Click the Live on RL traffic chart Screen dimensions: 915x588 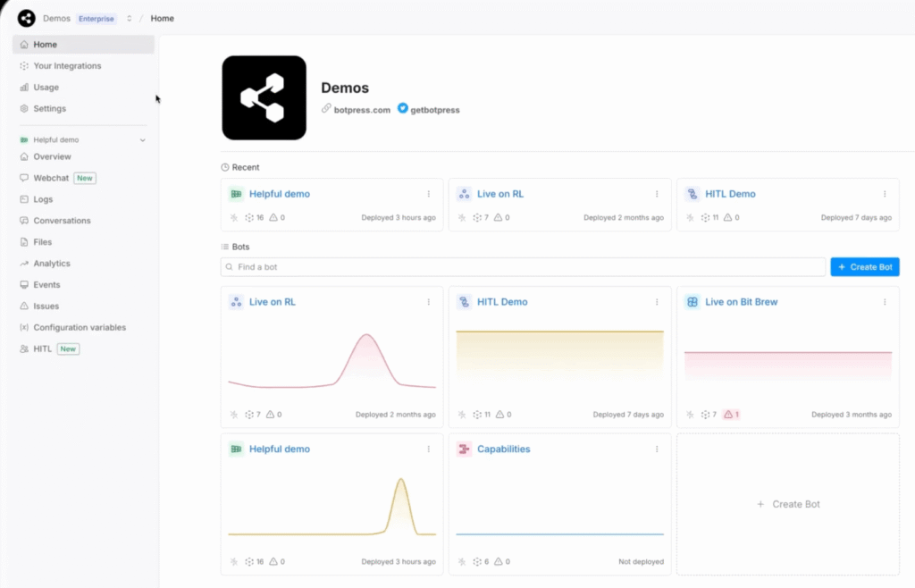(x=332, y=360)
